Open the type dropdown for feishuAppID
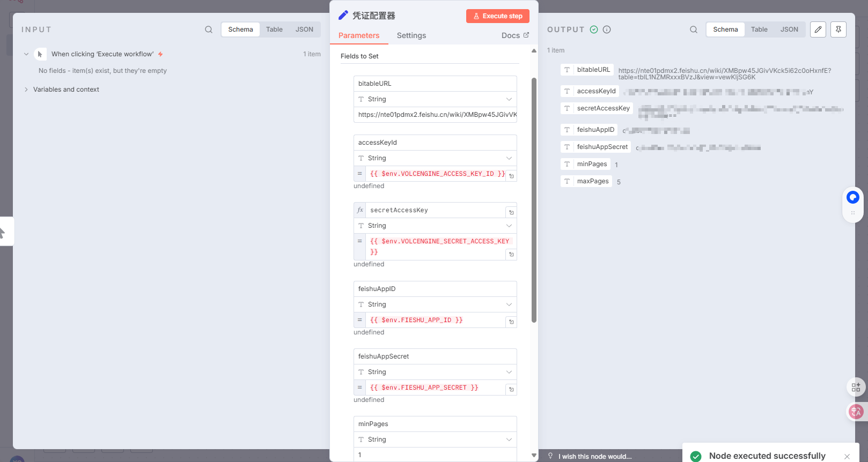 [x=435, y=304]
